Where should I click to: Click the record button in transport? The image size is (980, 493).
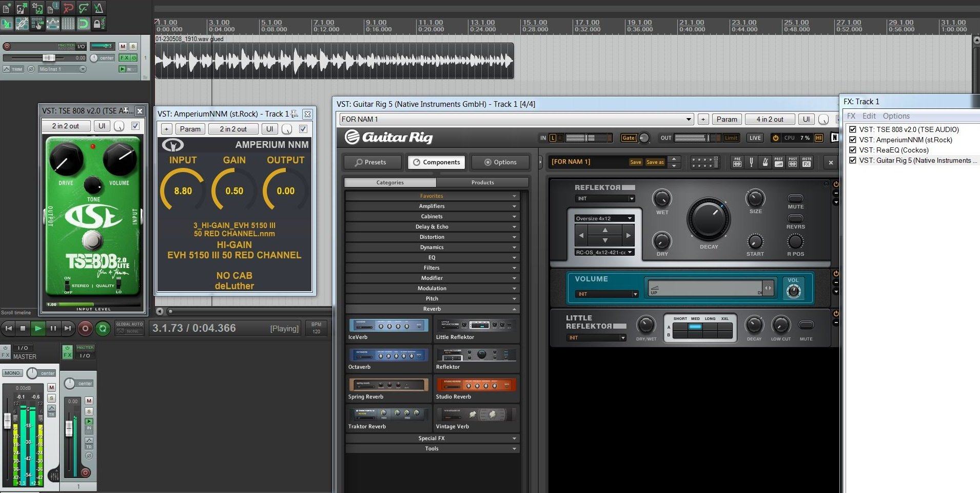coord(85,328)
